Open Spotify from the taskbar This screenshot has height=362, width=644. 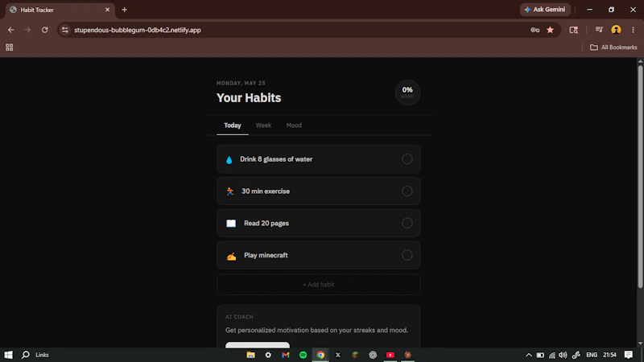tap(303, 355)
